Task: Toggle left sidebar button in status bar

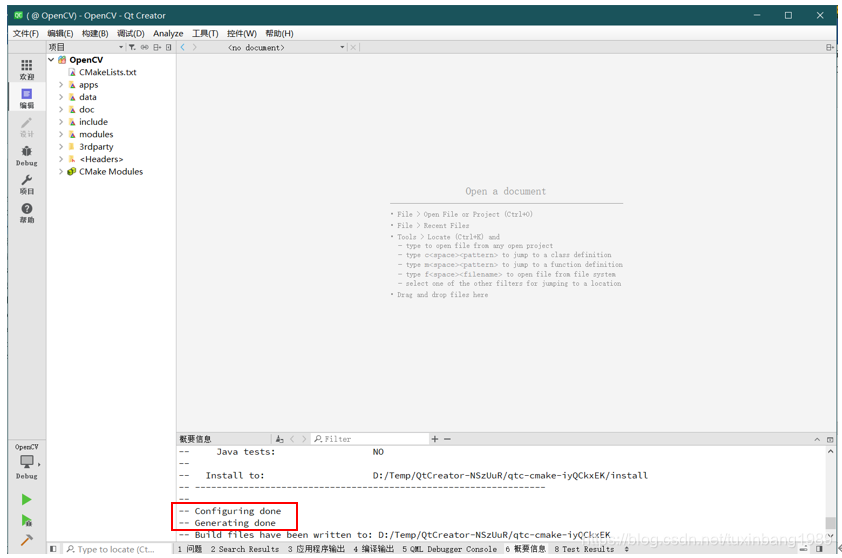Action: (53, 549)
